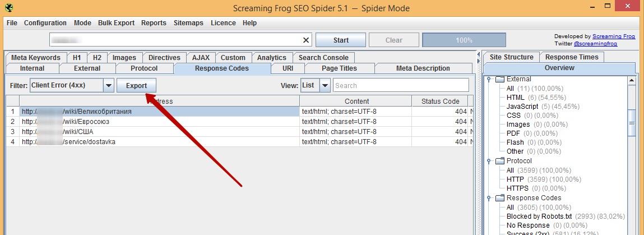The image size is (644, 235).
Task: Open the Bulk Export menu
Action: 116,23
